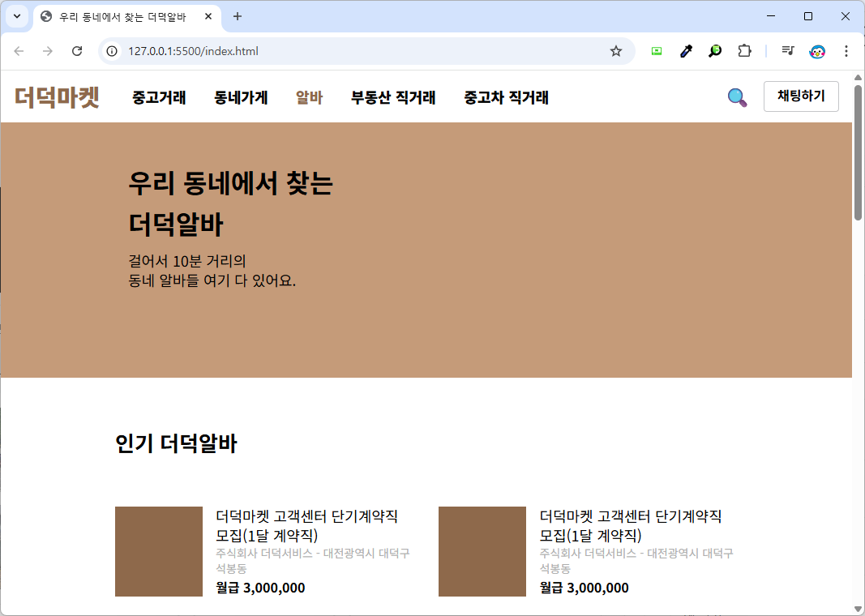
Task: Open the Chrome profile avatar
Action: click(x=817, y=52)
